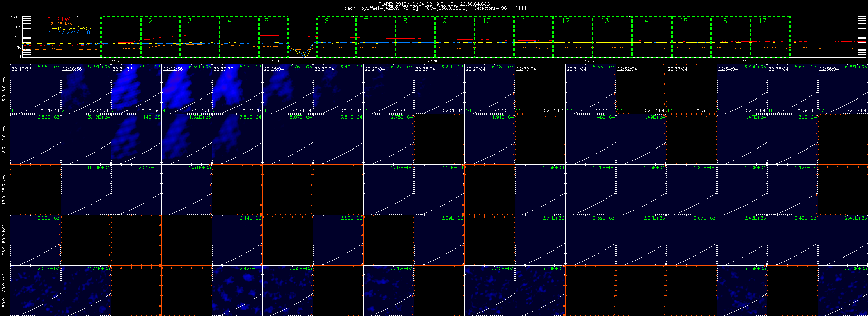Screen dimensions: 868x316
Task: Open the 25.0-50.0 keV image labeled 2.20E+03
Action: 35,240
